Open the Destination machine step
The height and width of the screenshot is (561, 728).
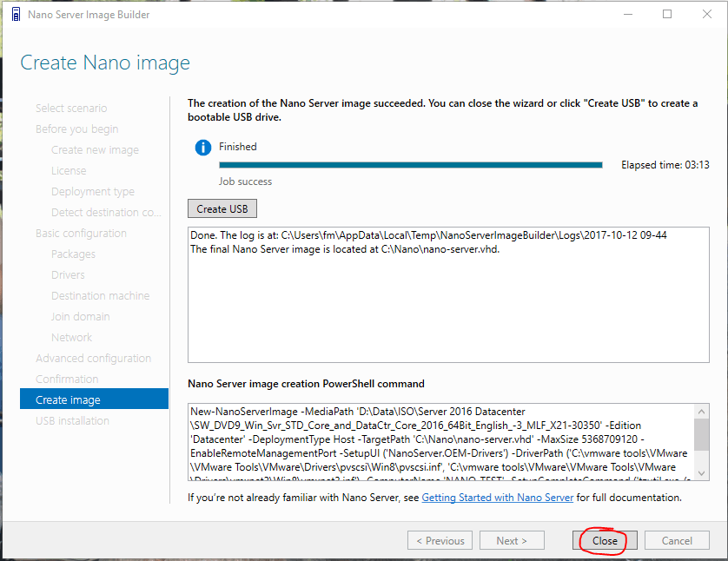pyautogui.click(x=101, y=295)
